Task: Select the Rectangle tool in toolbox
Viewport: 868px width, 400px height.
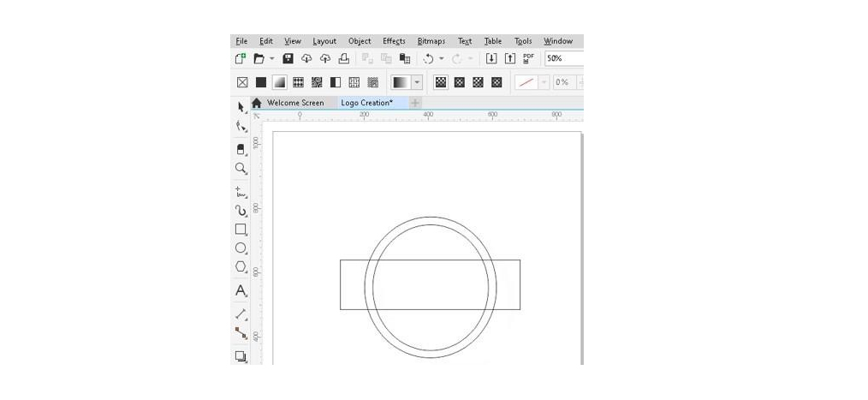Action: [x=241, y=230]
